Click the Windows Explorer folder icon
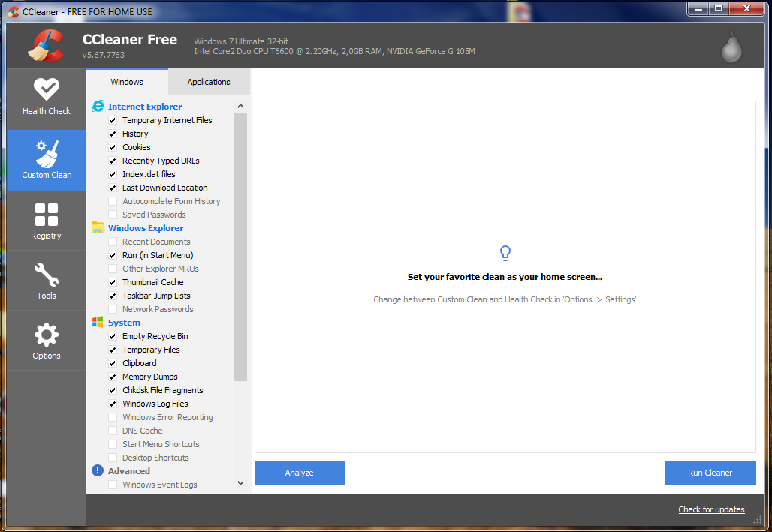Viewport: 772px width, 532px height. click(x=98, y=227)
